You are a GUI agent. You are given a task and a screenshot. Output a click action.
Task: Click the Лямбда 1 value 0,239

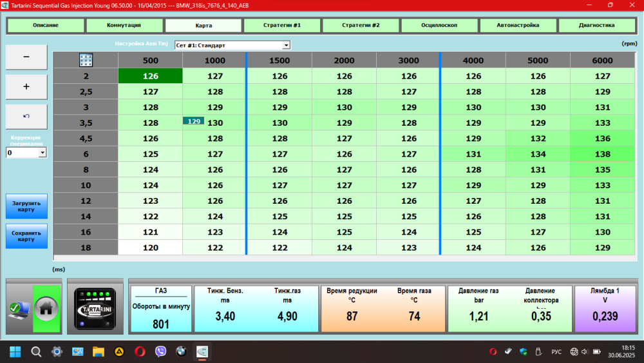[x=605, y=316]
